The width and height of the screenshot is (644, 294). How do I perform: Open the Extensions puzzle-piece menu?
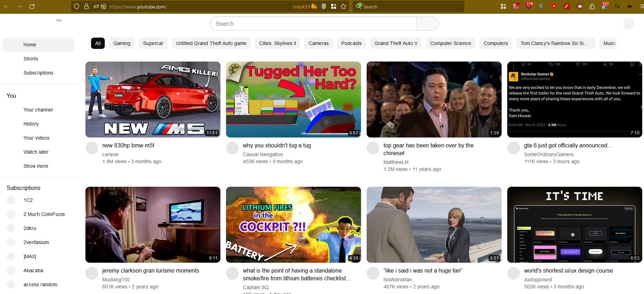pos(592,6)
